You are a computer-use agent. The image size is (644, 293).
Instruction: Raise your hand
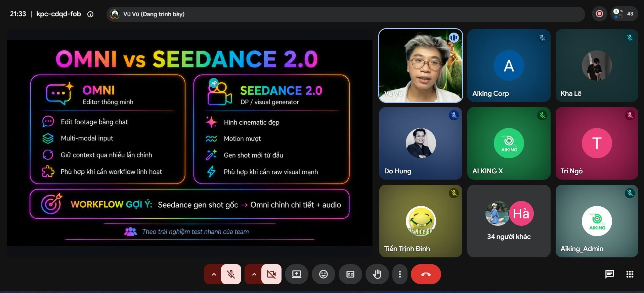pos(377,274)
